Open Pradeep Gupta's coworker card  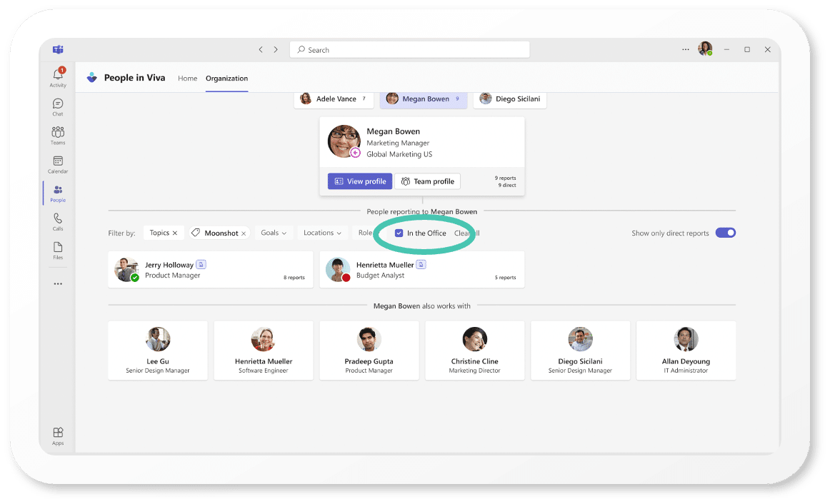click(x=369, y=350)
